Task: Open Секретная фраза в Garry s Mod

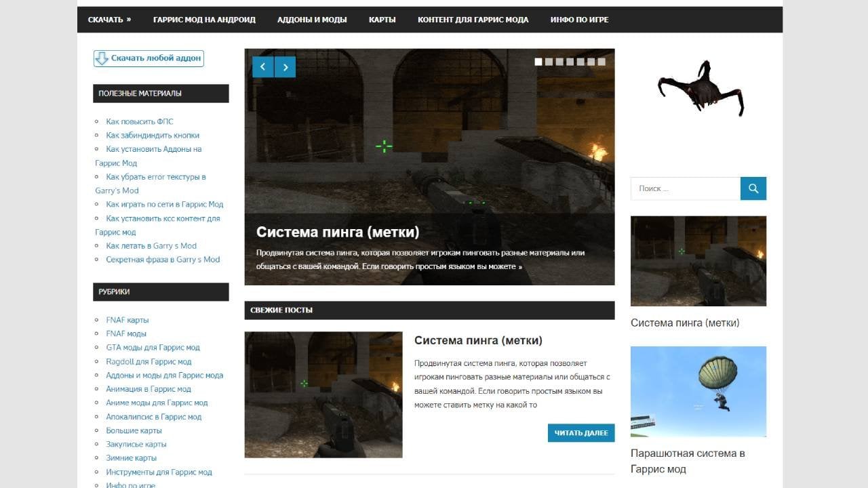Action: coord(163,259)
